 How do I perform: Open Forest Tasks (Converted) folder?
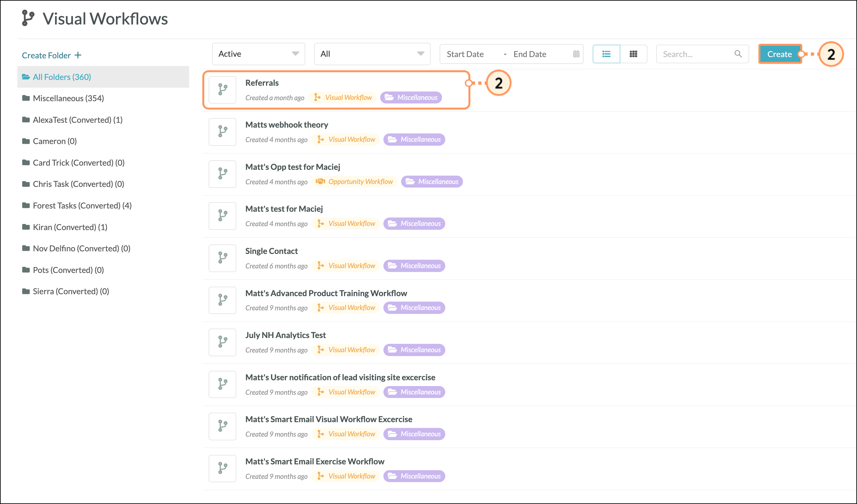pos(82,205)
